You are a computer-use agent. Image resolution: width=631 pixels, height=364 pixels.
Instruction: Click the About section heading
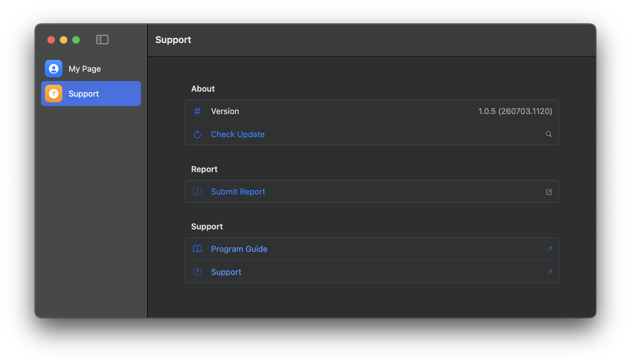203,89
